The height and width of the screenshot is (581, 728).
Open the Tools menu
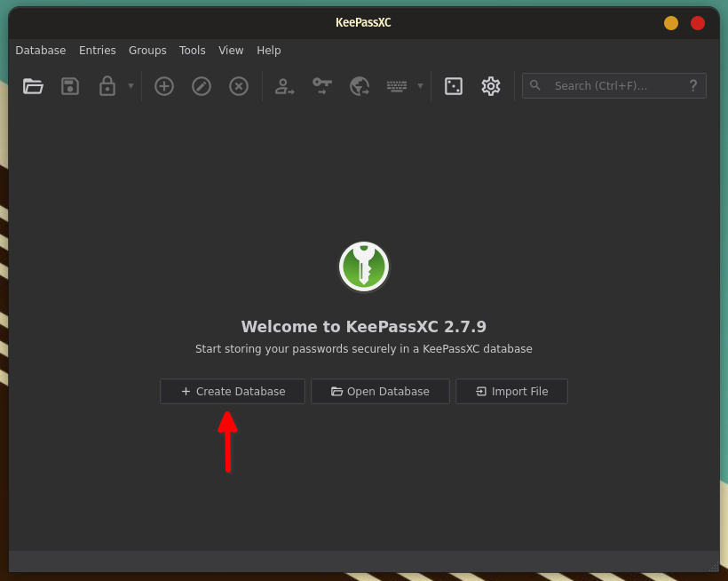193,50
